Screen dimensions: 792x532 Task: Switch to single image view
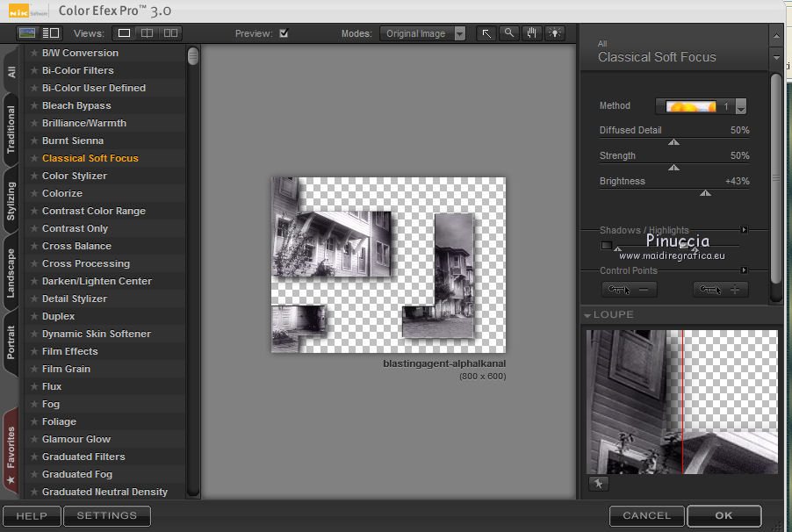click(124, 33)
